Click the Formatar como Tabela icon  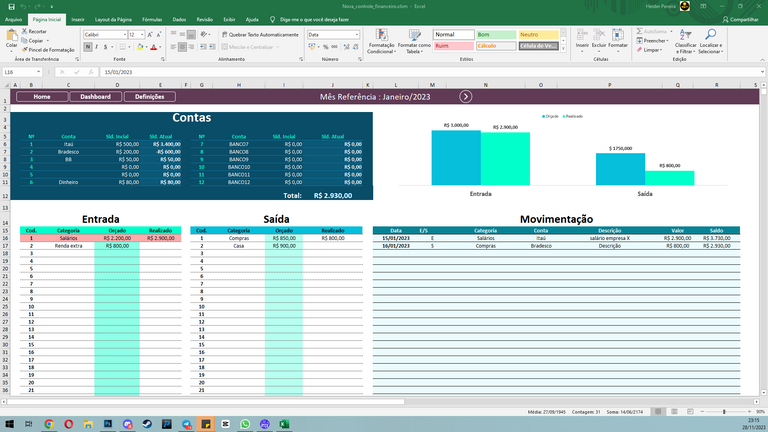pos(414,35)
